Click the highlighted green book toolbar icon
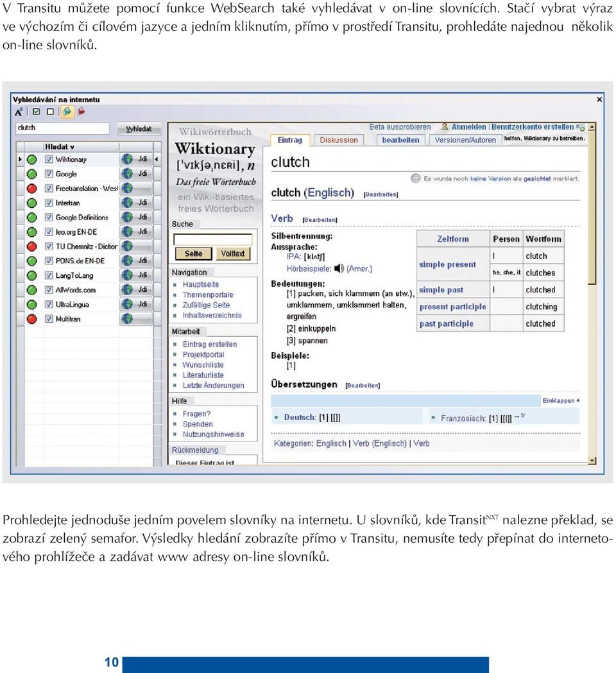The width and height of the screenshot is (616, 673). [x=67, y=112]
